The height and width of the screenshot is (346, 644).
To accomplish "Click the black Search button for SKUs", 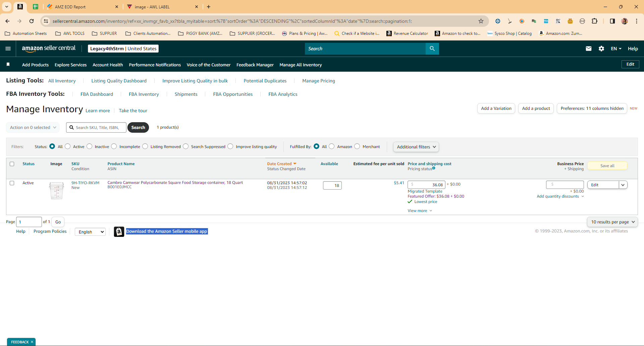I will point(138,127).
